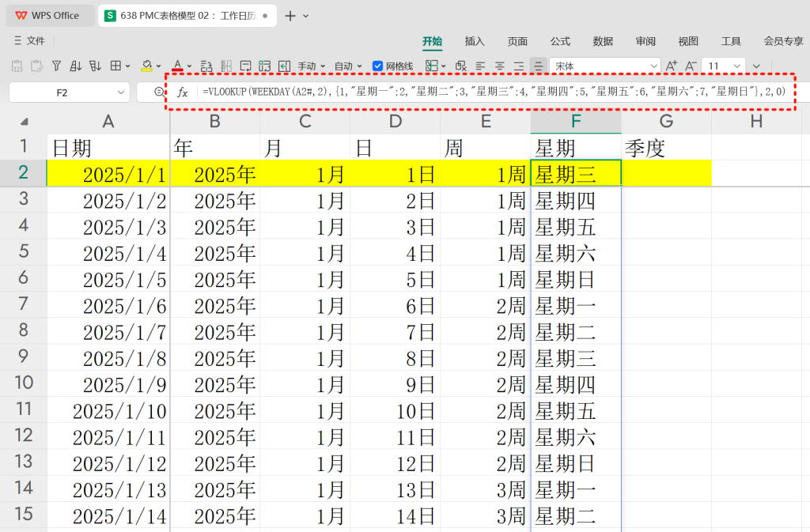Expand font color dropdown arrow
This screenshot has width=810, height=532.
[x=189, y=66]
